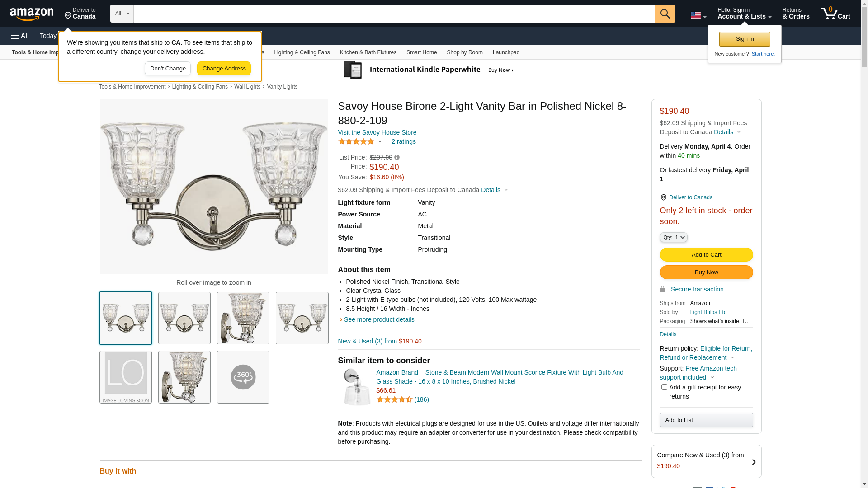The height and width of the screenshot is (488, 868).
Task: Focus the Amazon search input field
Action: [394, 14]
